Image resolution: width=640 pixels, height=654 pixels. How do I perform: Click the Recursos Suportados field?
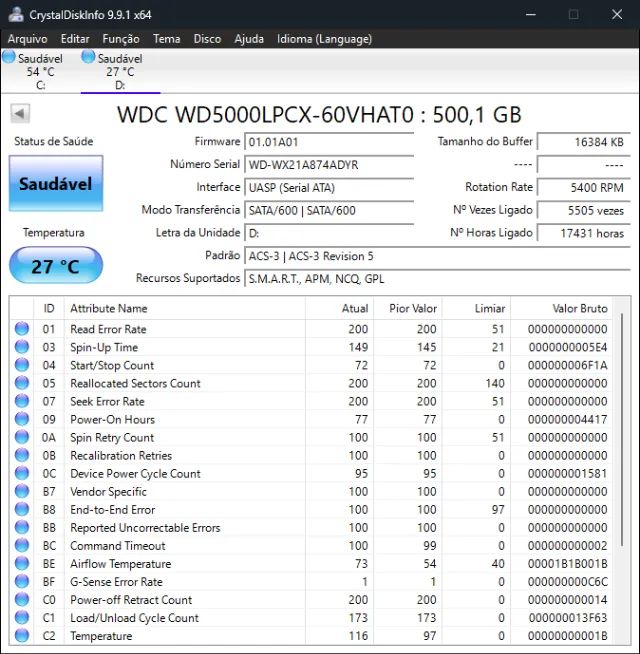[x=437, y=279]
